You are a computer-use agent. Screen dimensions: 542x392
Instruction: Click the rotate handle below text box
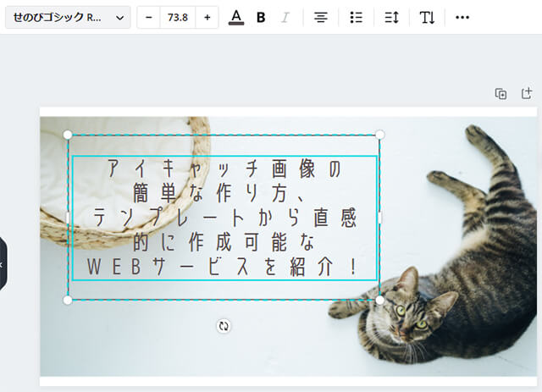pyautogui.click(x=224, y=326)
